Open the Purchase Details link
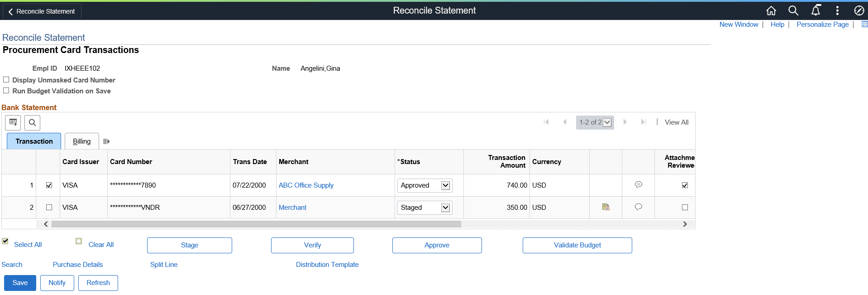Screen dimensions: 868x295 pyautogui.click(x=78, y=265)
